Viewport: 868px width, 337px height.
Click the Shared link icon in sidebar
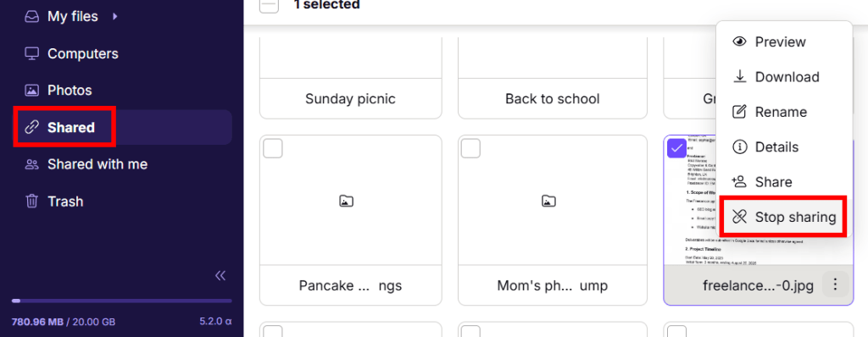[x=31, y=128]
